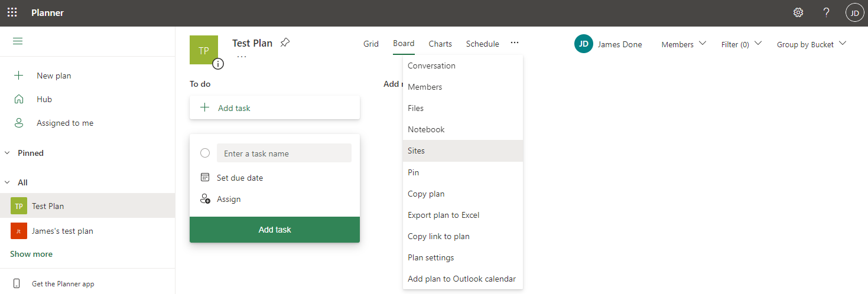Switch to the Board view tab

[x=404, y=44]
